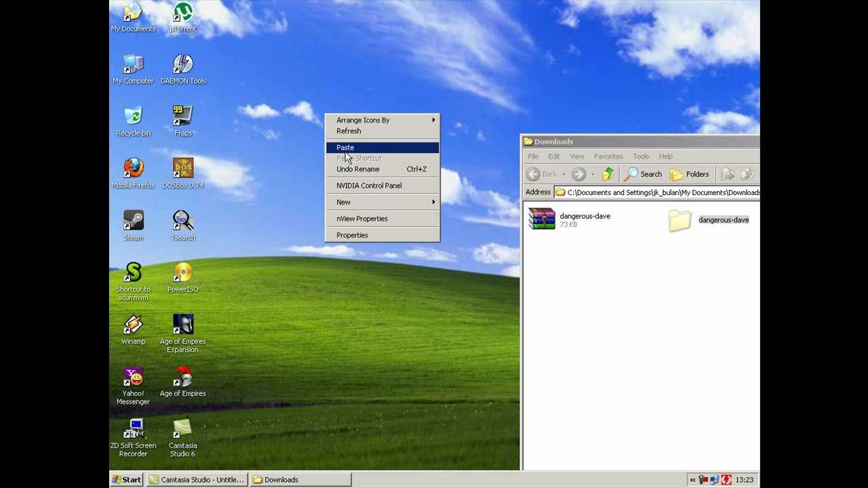Open the Edit menu in Downloads
Viewport: 868px width, 488px height.
(x=554, y=157)
